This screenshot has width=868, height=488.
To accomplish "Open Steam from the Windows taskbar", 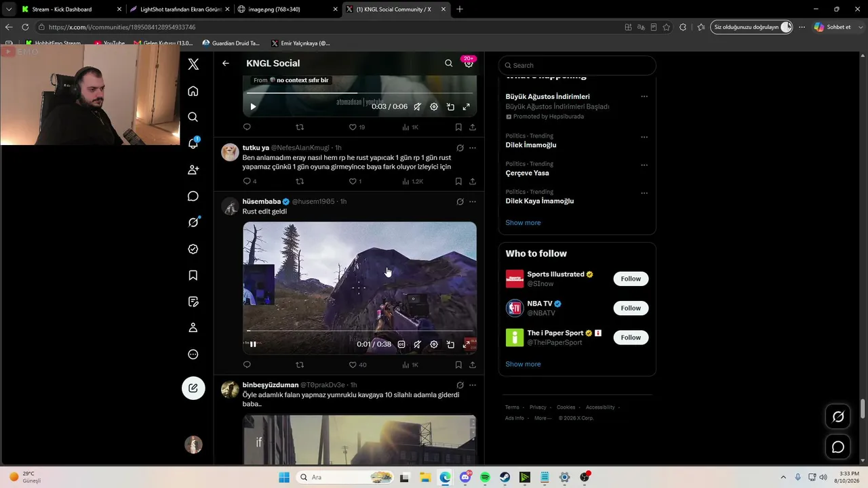I will [505, 477].
